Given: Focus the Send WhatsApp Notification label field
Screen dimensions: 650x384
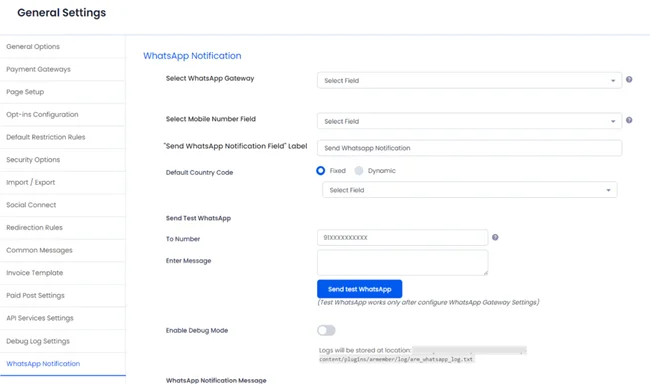Looking at the screenshot, I should click(x=469, y=148).
